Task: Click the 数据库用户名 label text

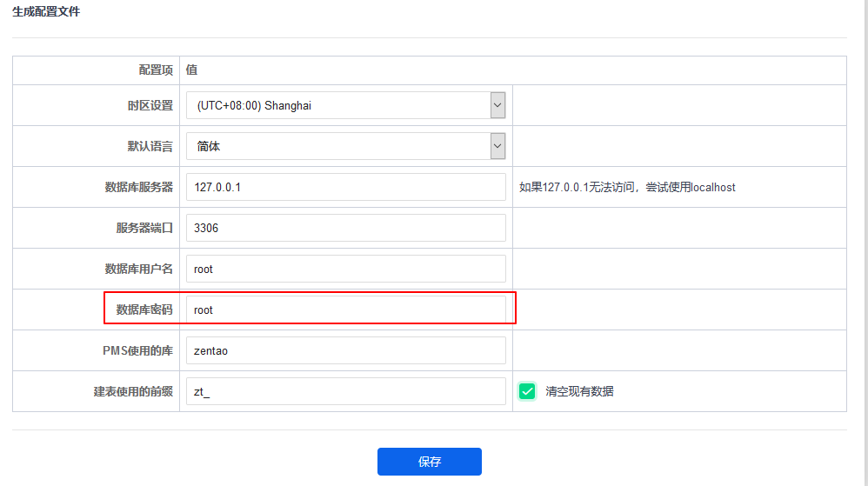Action: (x=138, y=269)
